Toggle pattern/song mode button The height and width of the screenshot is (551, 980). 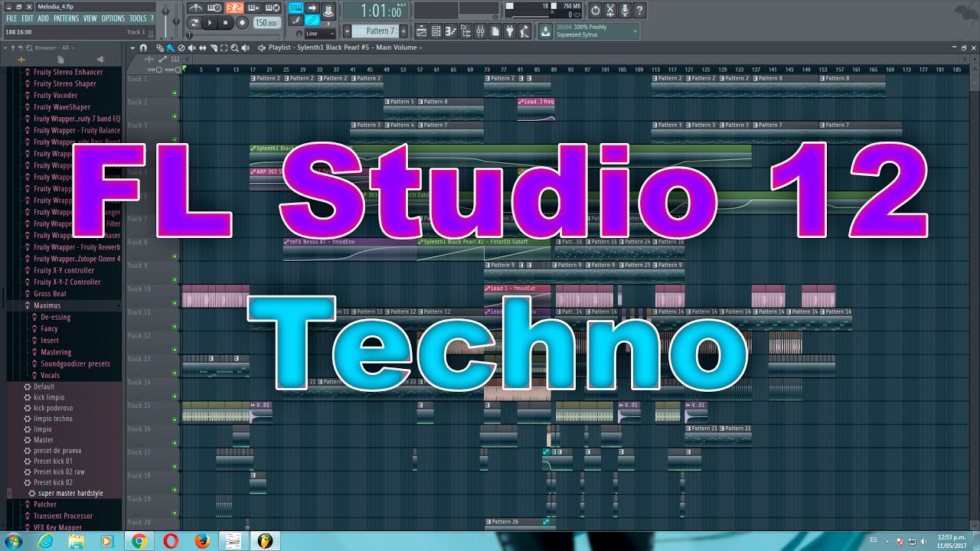click(194, 23)
